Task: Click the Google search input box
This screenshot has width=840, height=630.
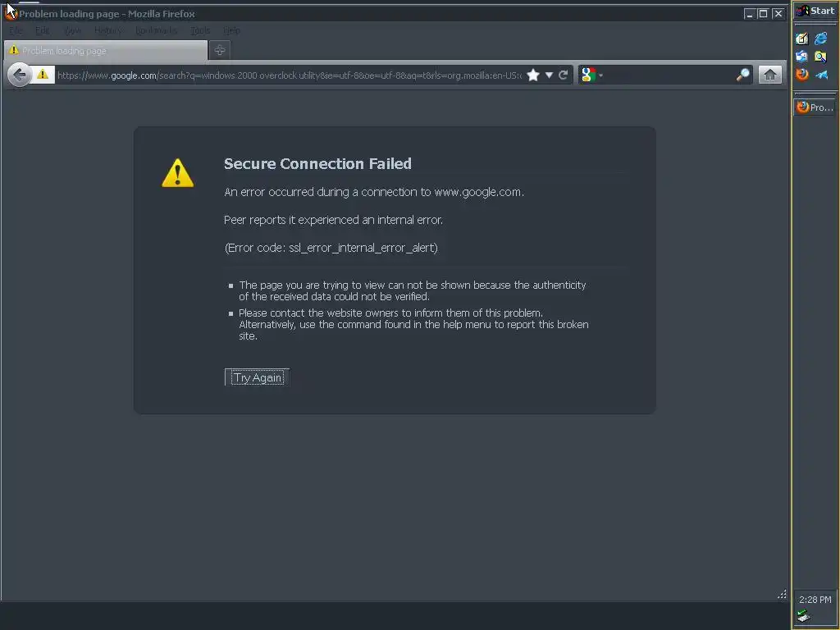Action: [x=669, y=75]
